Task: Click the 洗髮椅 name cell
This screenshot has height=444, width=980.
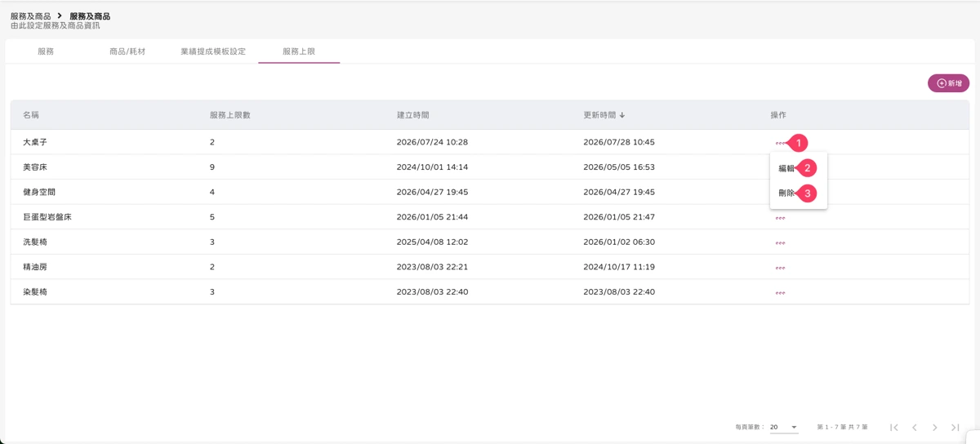Action: 35,242
